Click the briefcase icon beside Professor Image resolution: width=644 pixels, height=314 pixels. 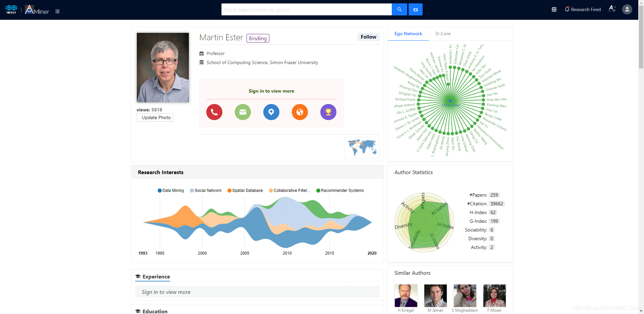coord(202,53)
